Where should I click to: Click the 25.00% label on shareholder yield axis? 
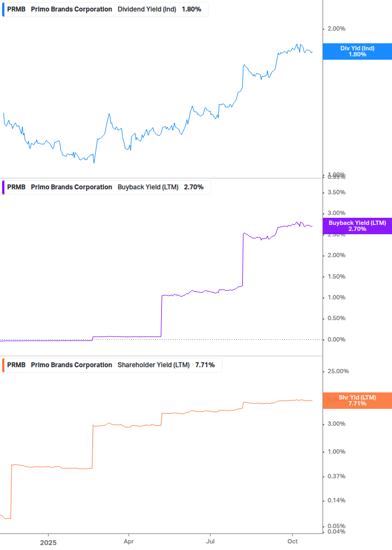[337, 372]
